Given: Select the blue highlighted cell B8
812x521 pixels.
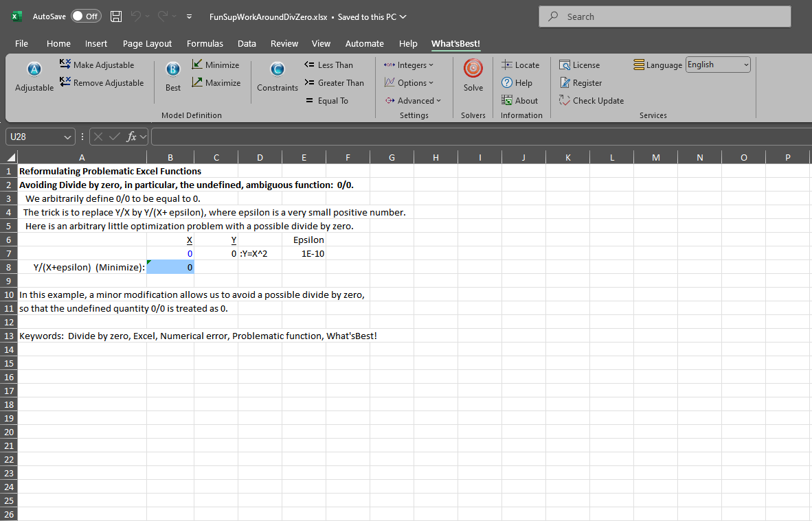Looking at the screenshot, I should pyautogui.click(x=170, y=267).
